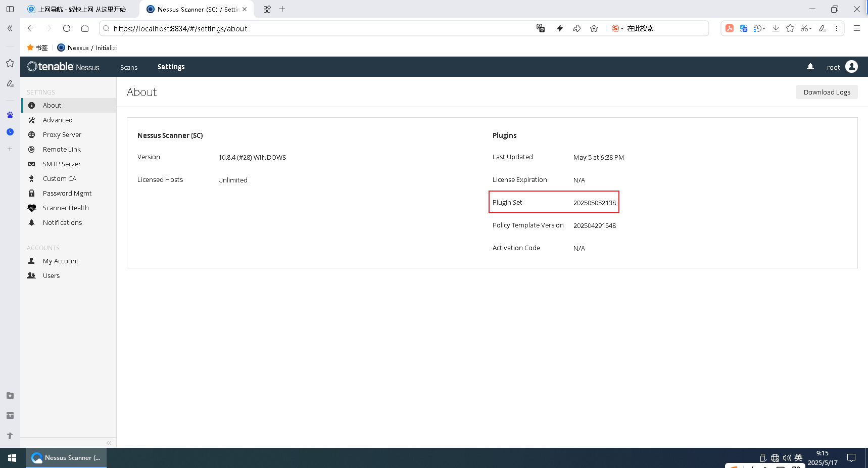Go to browser home page icon
The image size is (868, 468).
tap(85, 28)
